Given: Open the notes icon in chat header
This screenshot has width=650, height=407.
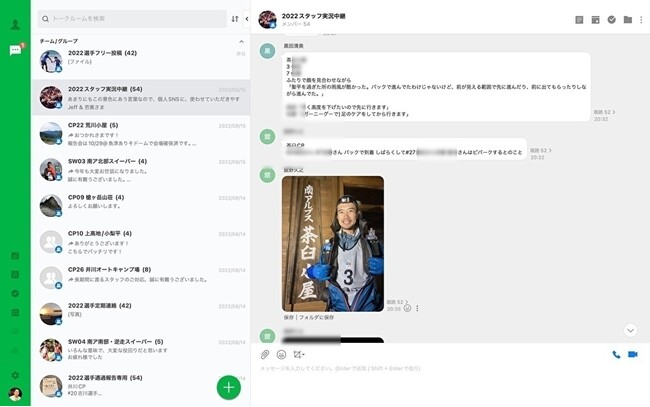Looking at the screenshot, I should 579,20.
